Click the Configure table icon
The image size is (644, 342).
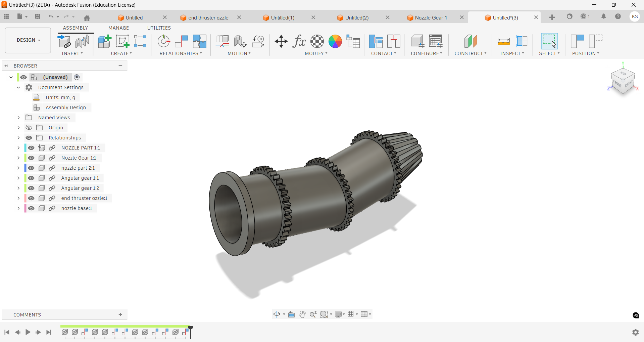point(436,42)
